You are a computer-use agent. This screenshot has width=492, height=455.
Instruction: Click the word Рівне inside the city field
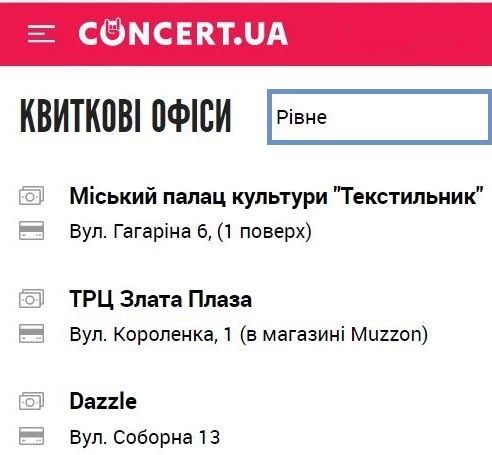click(x=302, y=117)
